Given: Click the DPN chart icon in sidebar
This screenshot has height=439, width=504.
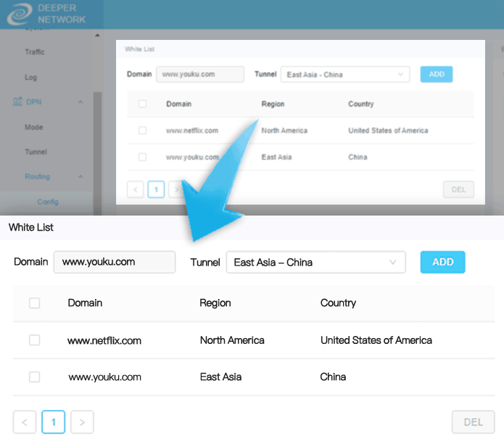Looking at the screenshot, I should coord(17,102).
